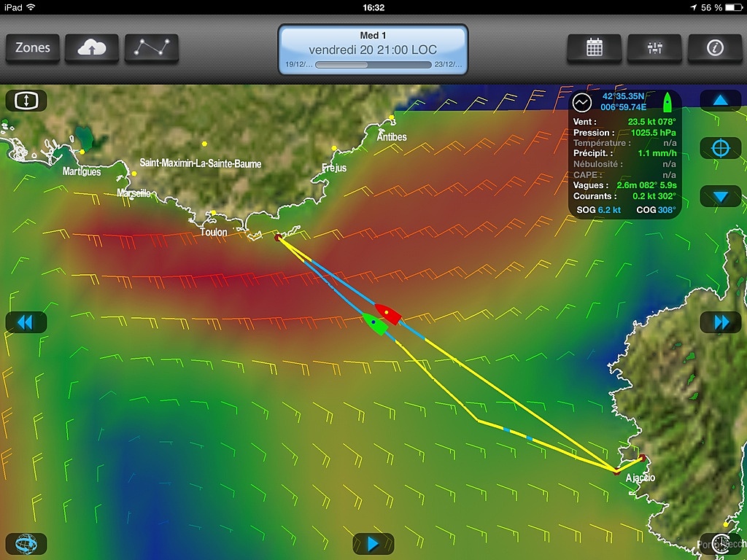This screenshot has height=560, width=747.
Task: Tap the currents value '0.2 kt 302°'
Action: pos(654,195)
